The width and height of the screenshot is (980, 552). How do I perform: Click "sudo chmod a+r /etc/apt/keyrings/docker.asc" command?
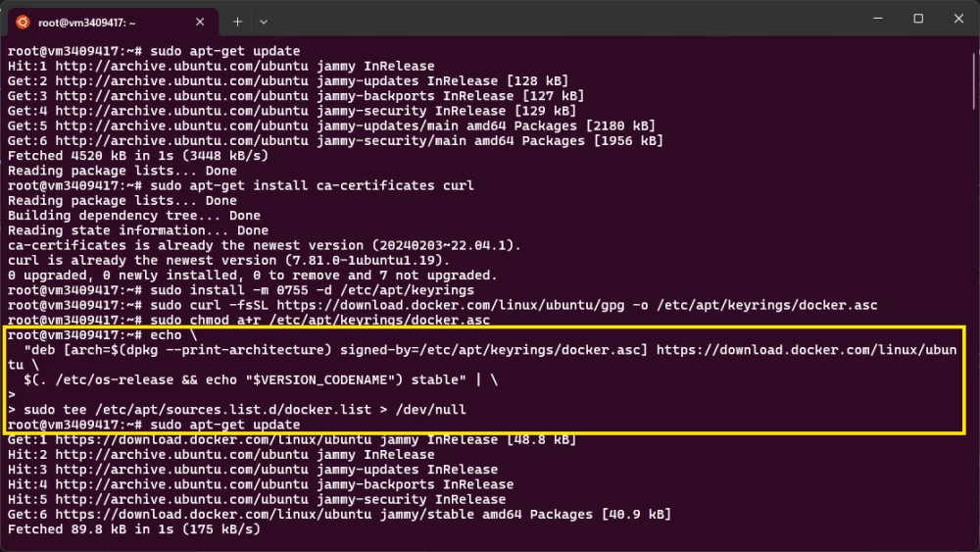pyautogui.click(x=320, y=320)
